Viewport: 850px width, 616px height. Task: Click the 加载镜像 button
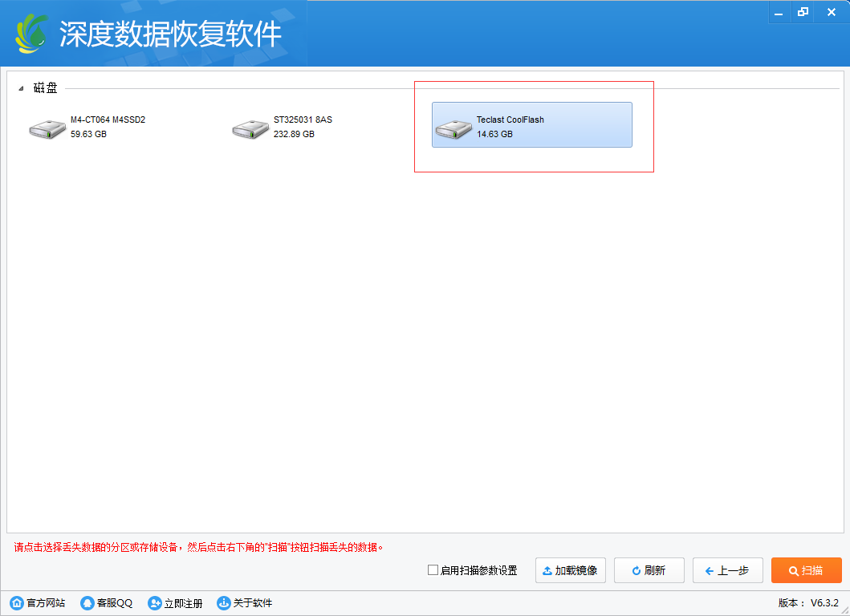click(571, 570)
